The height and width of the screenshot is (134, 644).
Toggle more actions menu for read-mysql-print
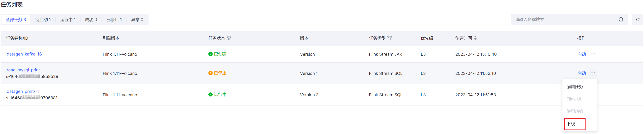click(593, 73)
